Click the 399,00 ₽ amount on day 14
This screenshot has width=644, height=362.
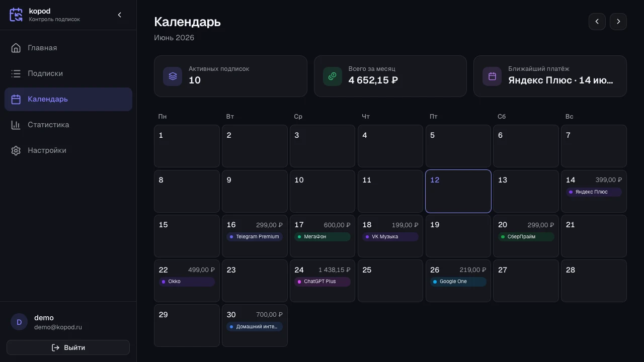click(609, 180)
